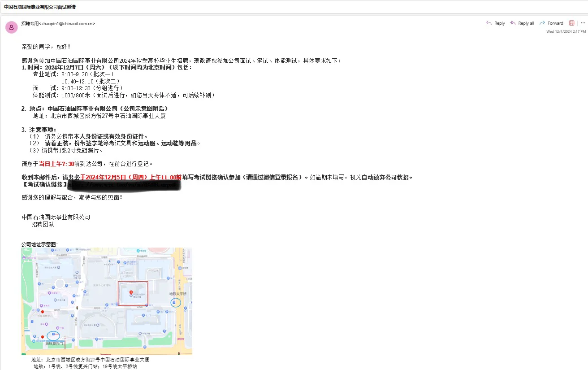Click red deadline 2024年12月5日（周四）上午11:00前

pos(133,177)
